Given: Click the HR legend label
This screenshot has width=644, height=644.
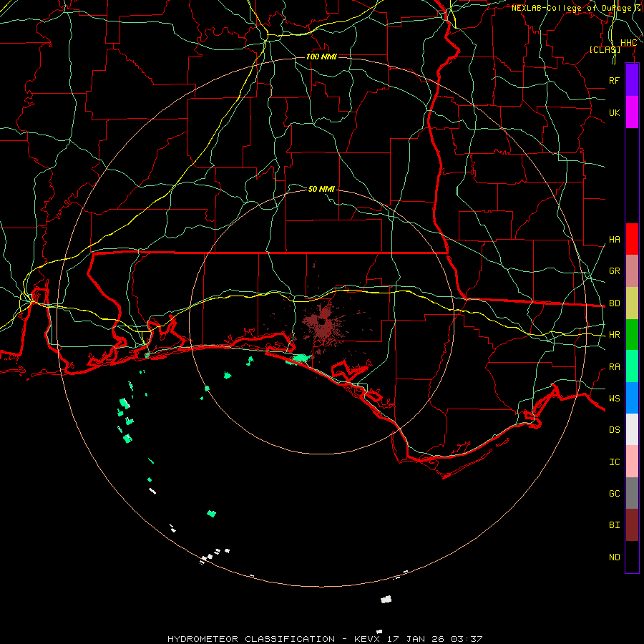Looking at the screenshot, I should (x=614, y=335).
